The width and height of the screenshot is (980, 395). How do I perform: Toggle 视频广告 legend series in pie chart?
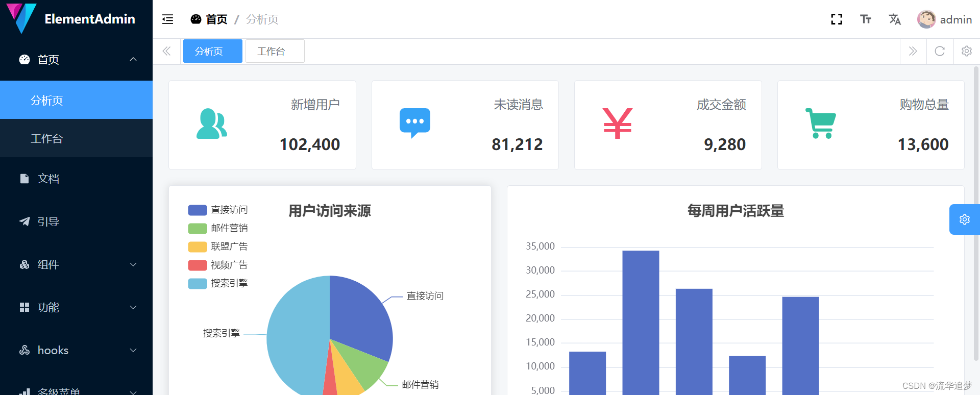point(218,265)
